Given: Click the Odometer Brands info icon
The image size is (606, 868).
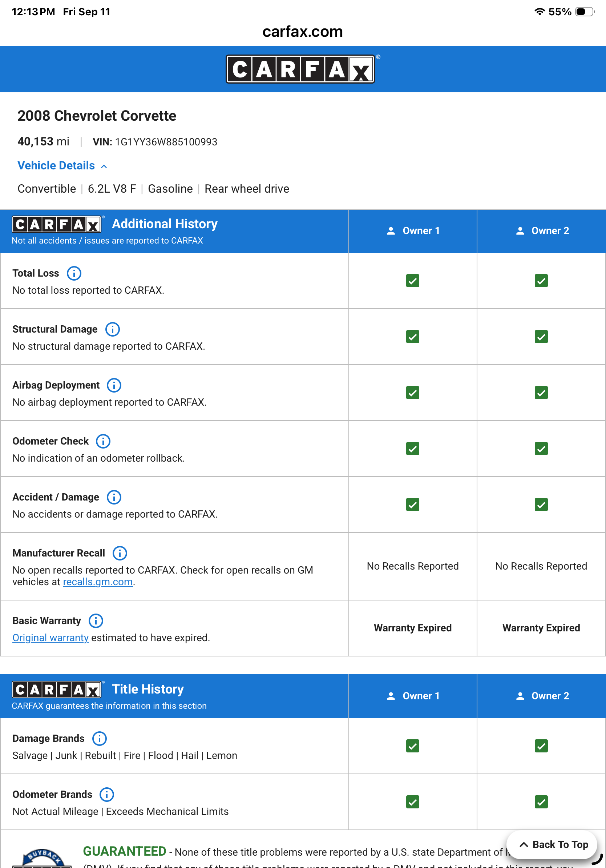Looking at the screenshot, I should 107,794.
